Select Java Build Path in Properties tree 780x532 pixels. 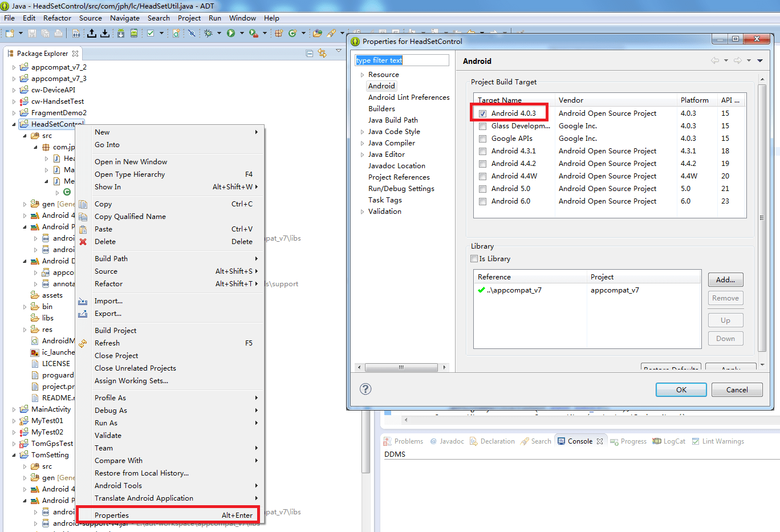[393, 120]
